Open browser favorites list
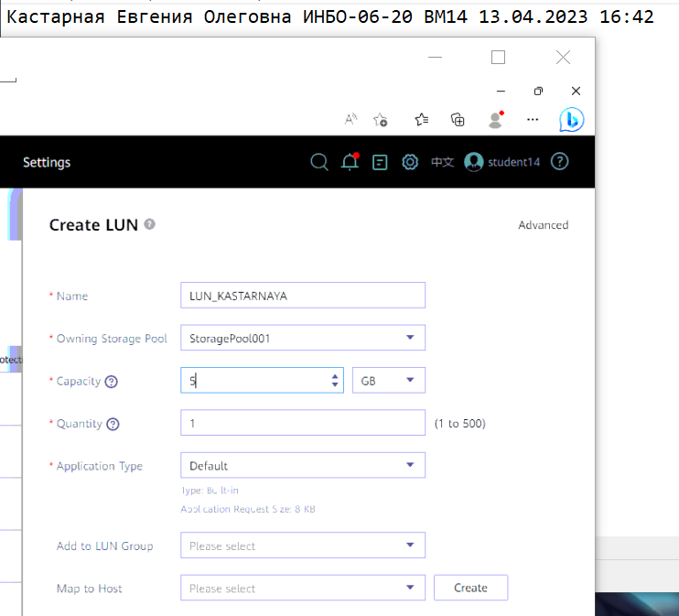Image resolution: width=679 pixels, height=616 pixels. [x=421, y=119]
